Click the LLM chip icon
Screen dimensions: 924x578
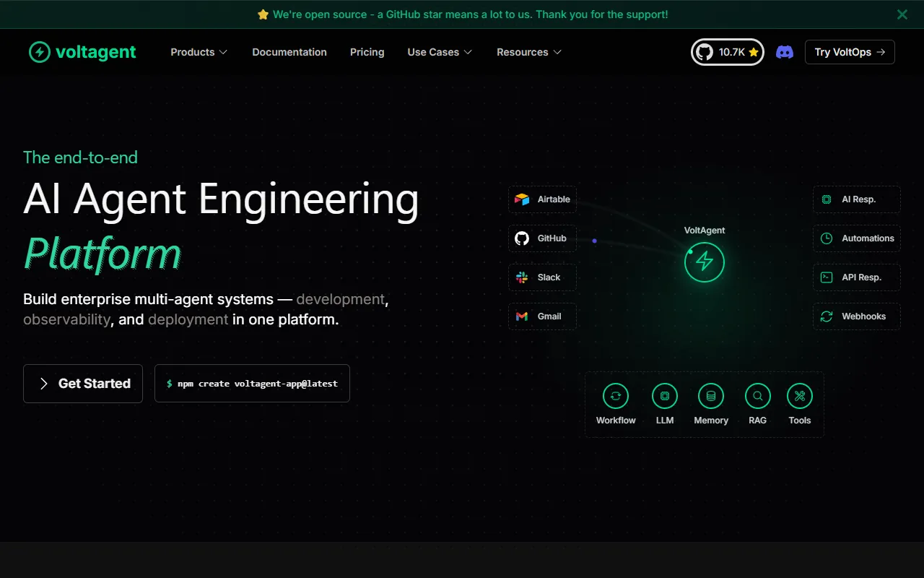(x=665, y=396)
